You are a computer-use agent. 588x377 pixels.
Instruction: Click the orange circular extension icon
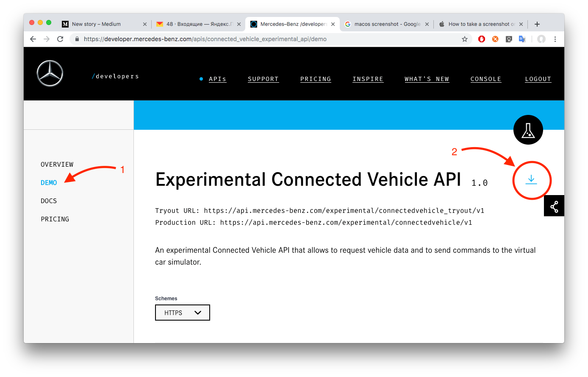point(495,39)
